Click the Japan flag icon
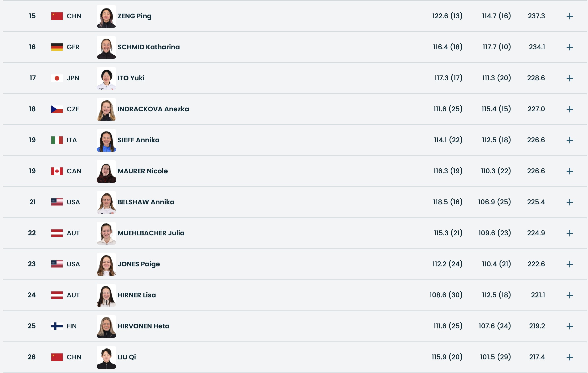The image size is (588, 373). [57, 78]
